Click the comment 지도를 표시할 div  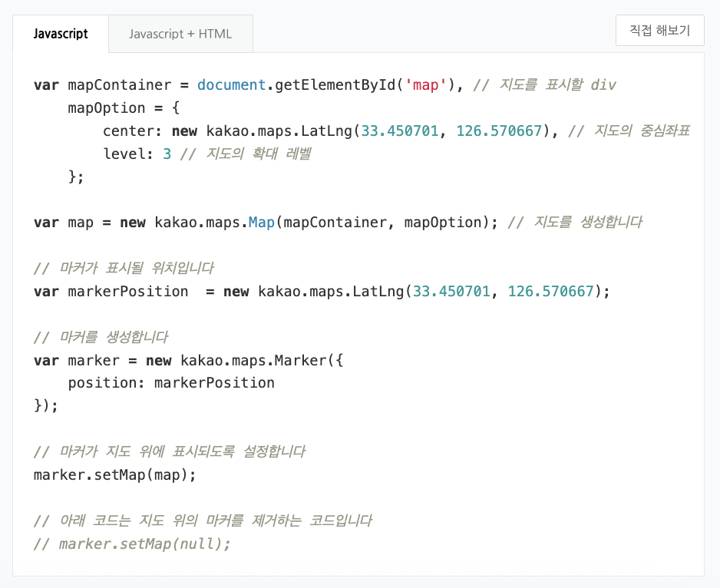544,85
